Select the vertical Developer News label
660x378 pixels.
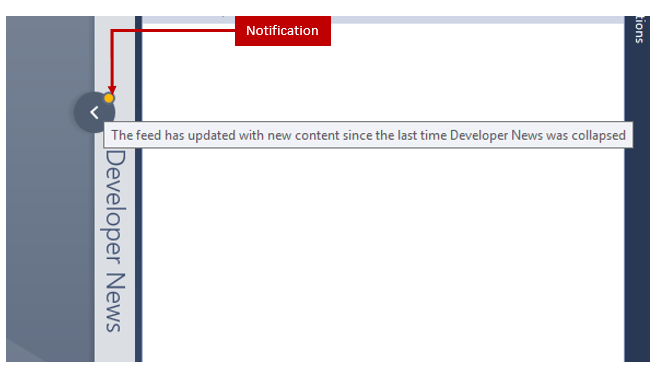[114, 240]
